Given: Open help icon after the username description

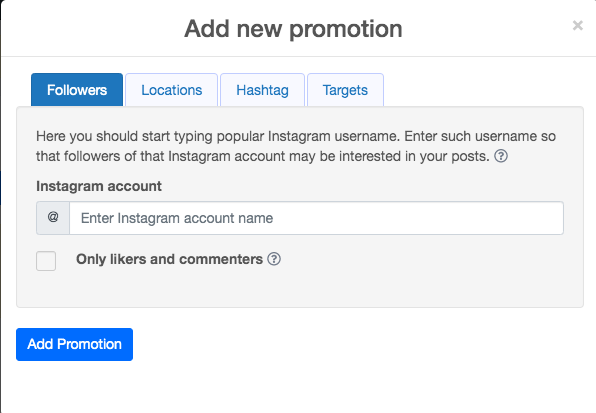Looking at the screenshot, I should (x=501, y=156).
